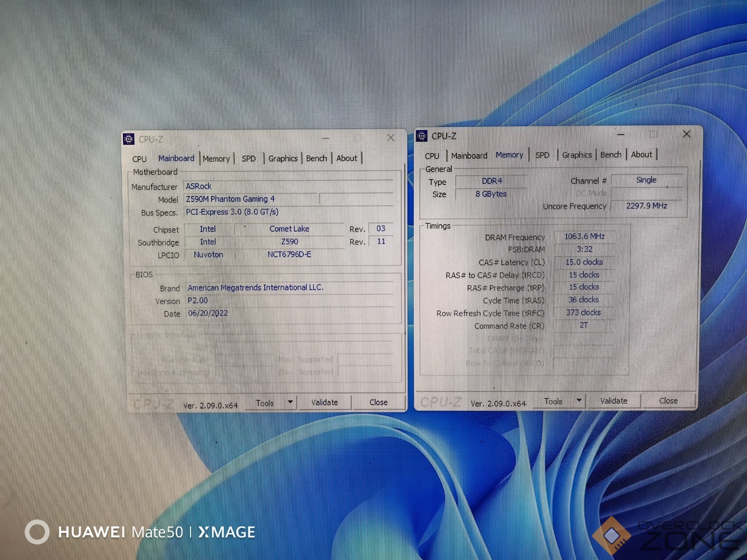Click "15 clocks" in the RAS# Precharge row
Screen dimensions: 747x560
point(584,287)
